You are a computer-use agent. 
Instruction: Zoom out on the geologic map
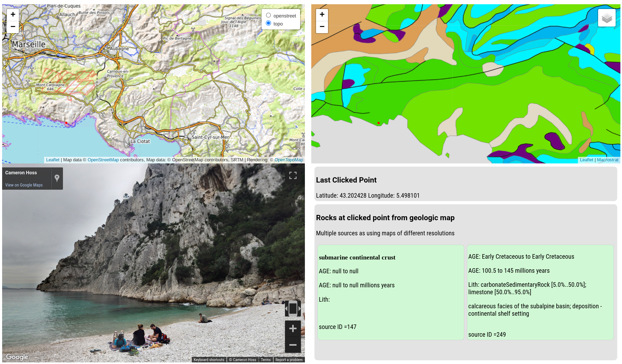[322, 27]
